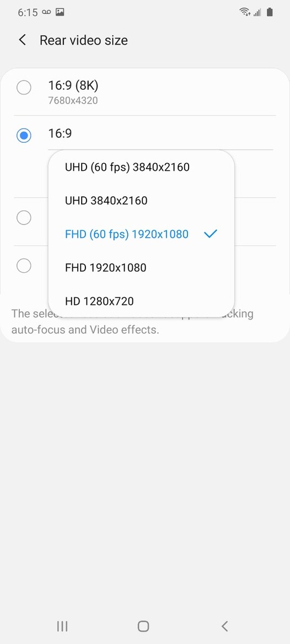Select the 16:9 (8K) radio button
This screenshot has height=644, width=290.
(x=24, y=88)
